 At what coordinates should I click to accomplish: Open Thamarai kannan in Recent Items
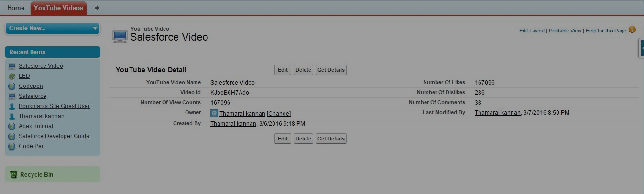(42, 116)
